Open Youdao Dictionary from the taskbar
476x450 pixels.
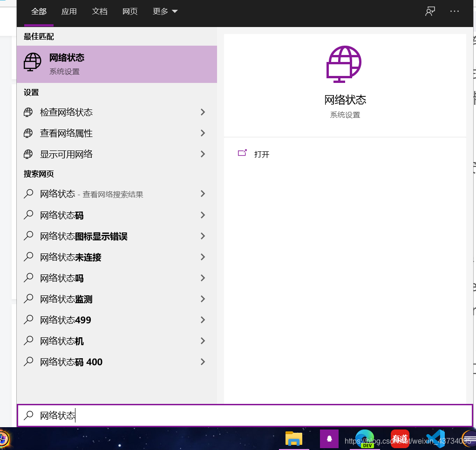point(400,439)
